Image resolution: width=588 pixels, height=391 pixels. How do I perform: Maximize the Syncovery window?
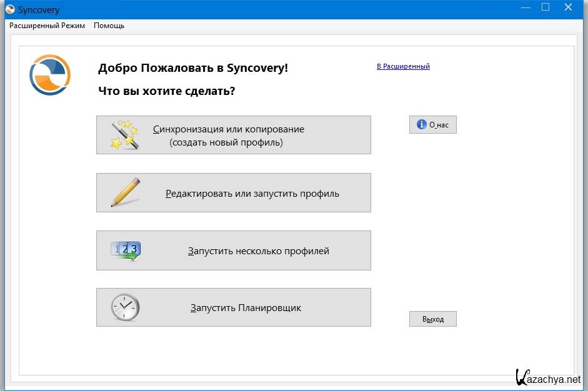click(546, 7)
